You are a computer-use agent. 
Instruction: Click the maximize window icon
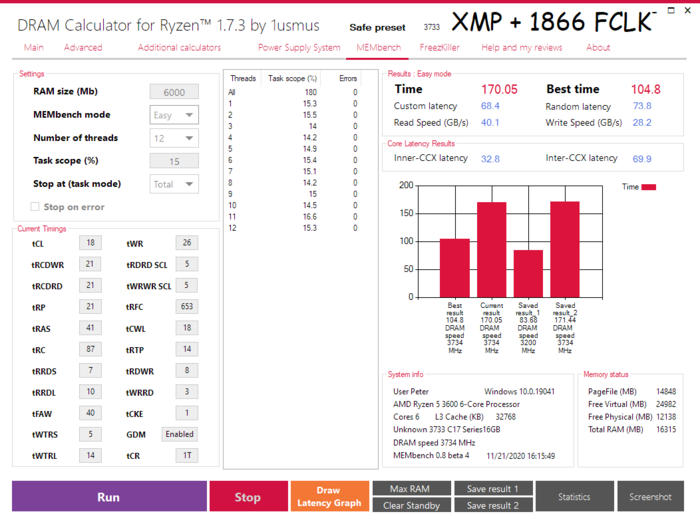[x=671, y=10]
